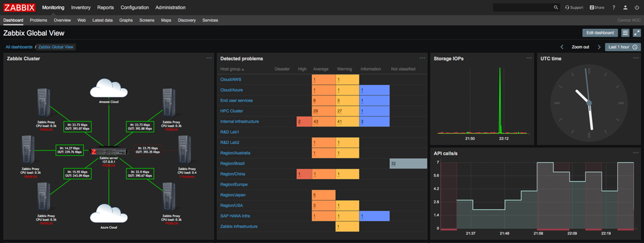This screenshot has width=644, height=243.
Task: Click the Warning 27 cell for HPC Cluster
Action: point(348,111)
